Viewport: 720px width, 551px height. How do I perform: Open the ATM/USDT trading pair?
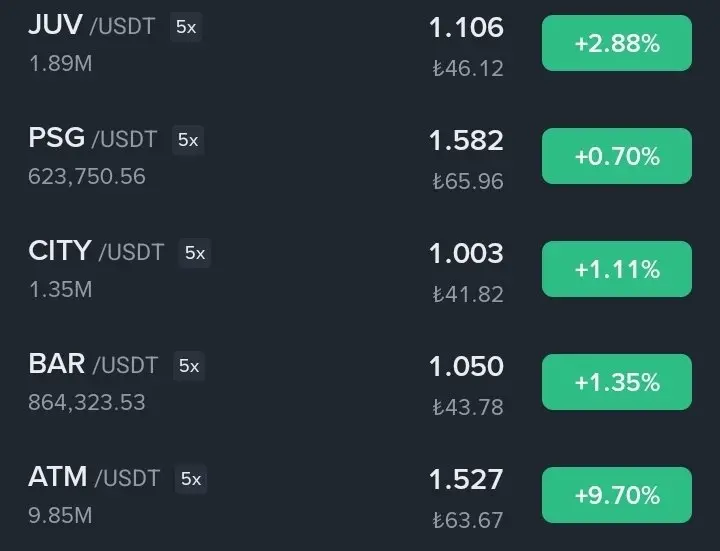pyautogui.click(x=360, y=495)
